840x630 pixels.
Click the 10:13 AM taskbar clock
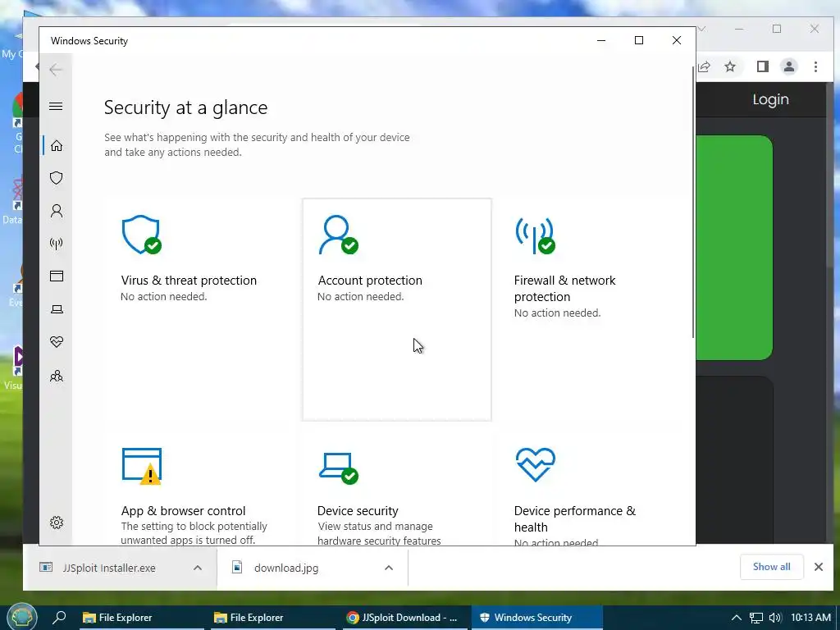(x=810, y=618)
